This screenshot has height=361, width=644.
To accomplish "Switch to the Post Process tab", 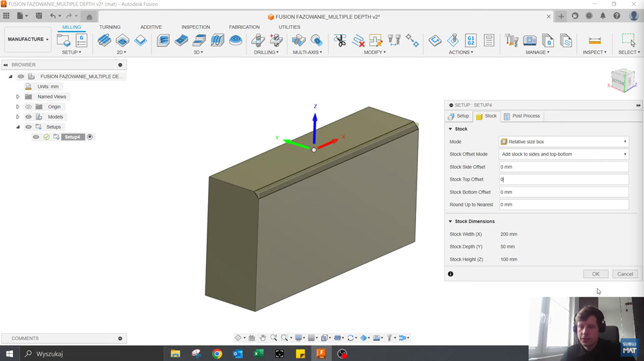I will pyautogui.click(x=522, y=116).
